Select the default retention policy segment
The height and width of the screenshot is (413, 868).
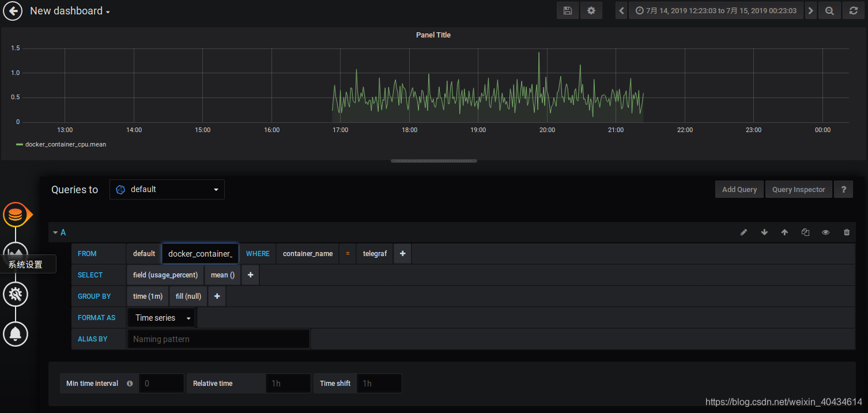tap(144, 254)
